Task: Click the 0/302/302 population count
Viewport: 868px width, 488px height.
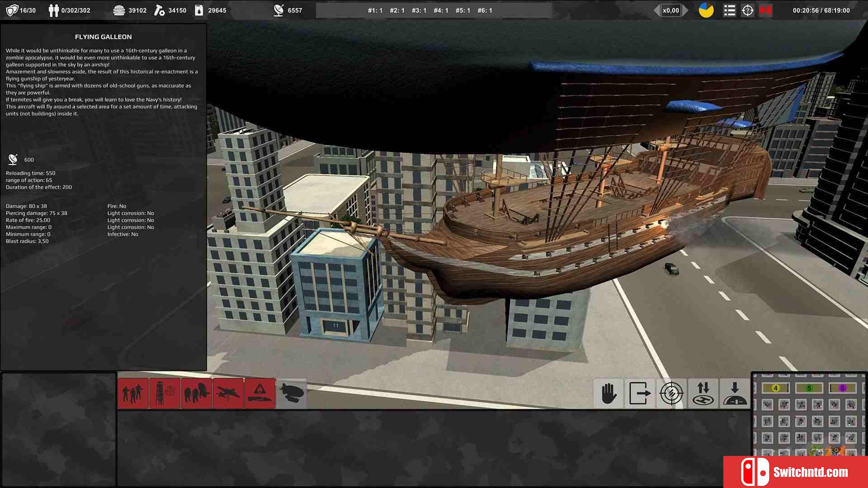Action: tap(75, 10)
